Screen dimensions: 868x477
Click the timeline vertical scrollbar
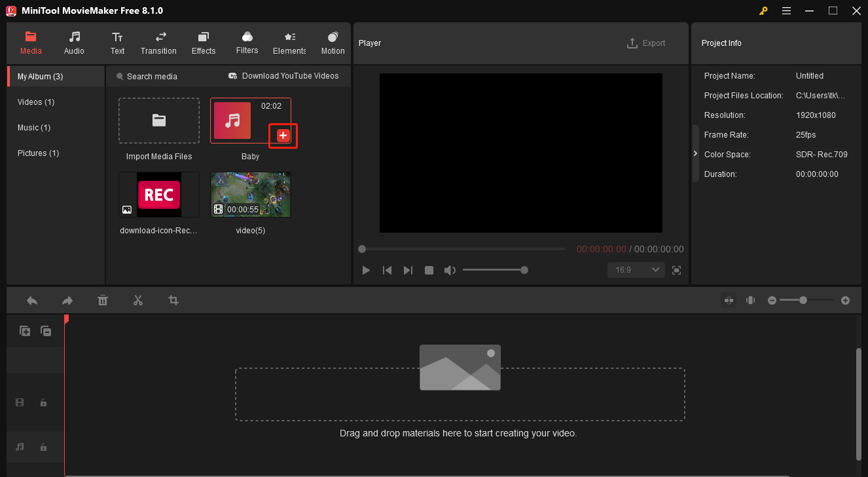(859, 404)
